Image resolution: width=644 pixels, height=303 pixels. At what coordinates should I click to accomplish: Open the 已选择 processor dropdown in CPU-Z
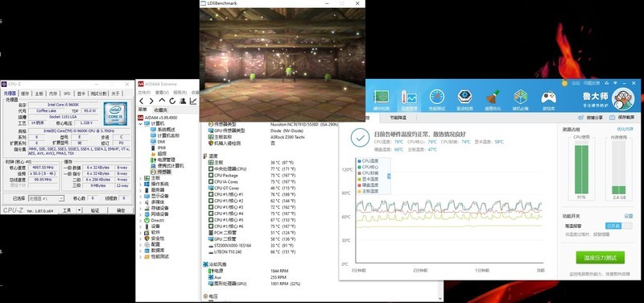click(x=46, y=198)
